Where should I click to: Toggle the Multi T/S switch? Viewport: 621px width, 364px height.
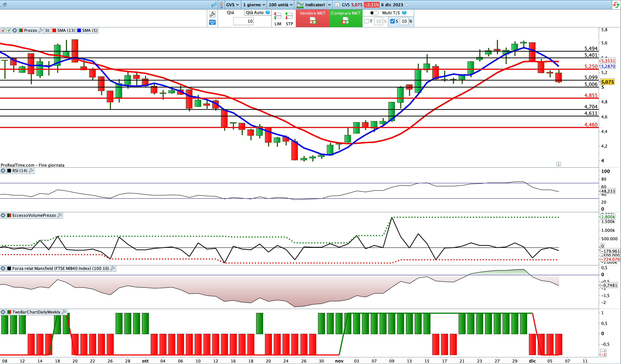pos(374,13)
